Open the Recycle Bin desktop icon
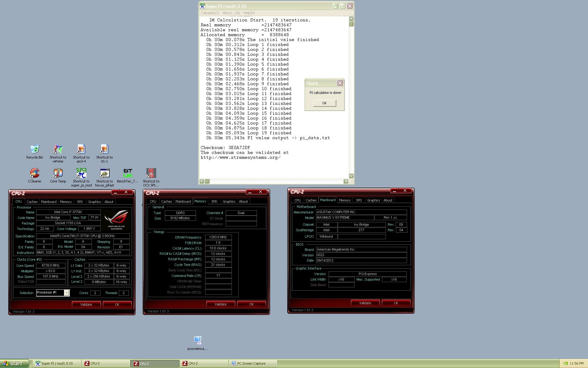The width and height of the screenshot is (588, 368). tap(35, 151)
